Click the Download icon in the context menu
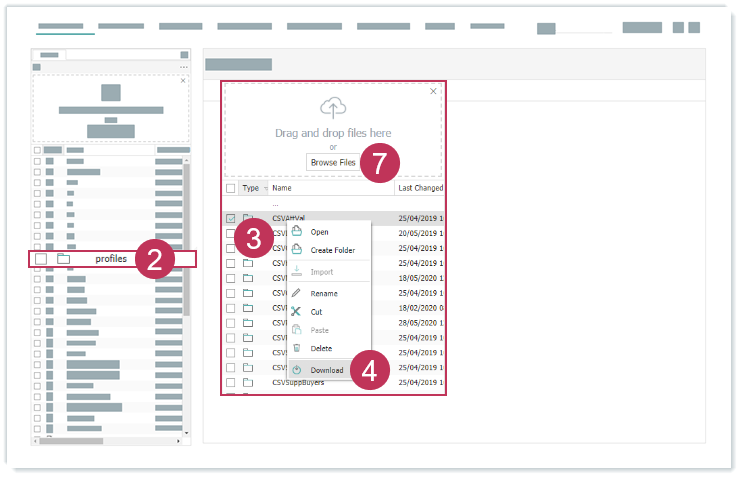This screenshot has width=741, height=478. click(x=296, y=370)
